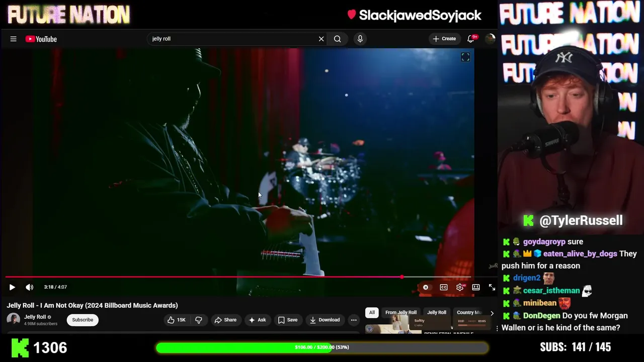Clear the 'jelly roll' search text
The width and height of the screenshot is (644, 362).
[321, 39]
